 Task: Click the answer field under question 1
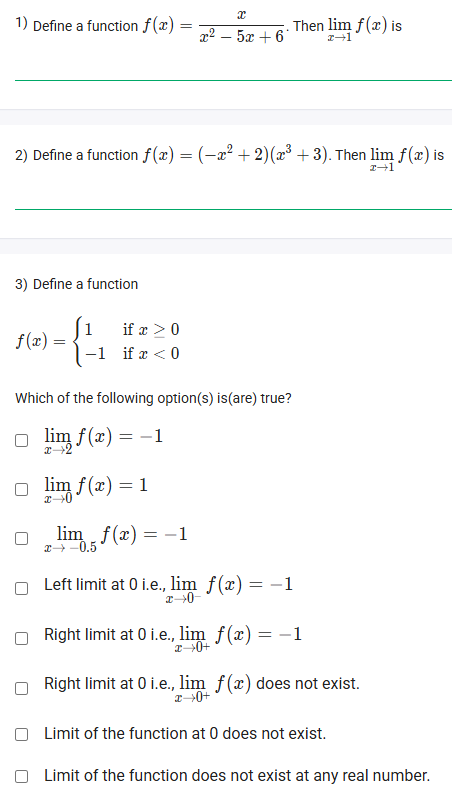point(233,69)
